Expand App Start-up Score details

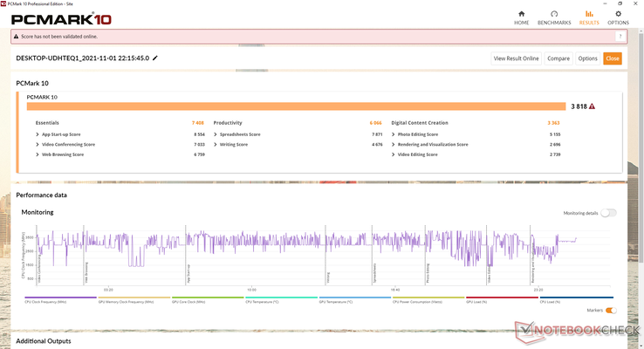(x=37, y=134)
